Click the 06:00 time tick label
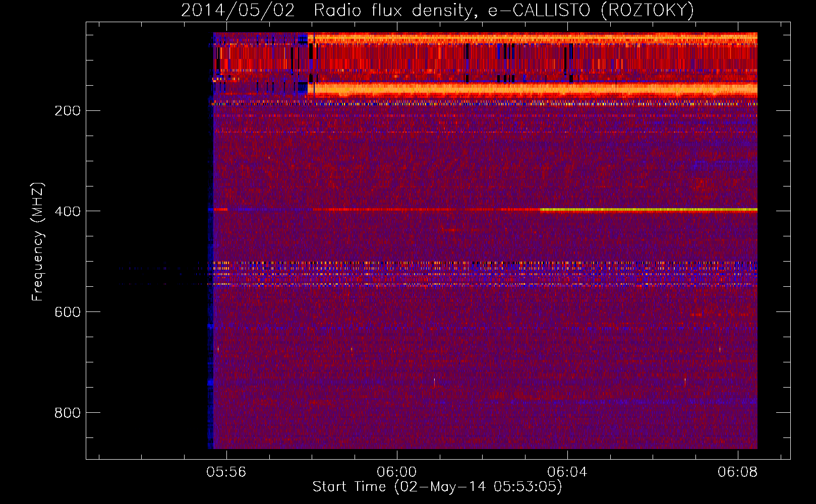The width and height of the screenshot is (816, 504). pos(397,472)
